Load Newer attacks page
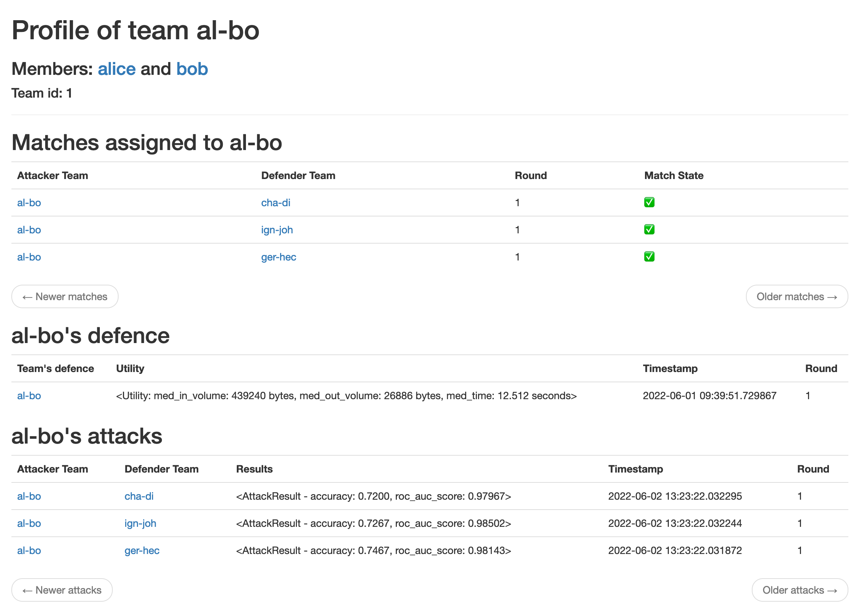Screen dimensions: 859x616 62,590
